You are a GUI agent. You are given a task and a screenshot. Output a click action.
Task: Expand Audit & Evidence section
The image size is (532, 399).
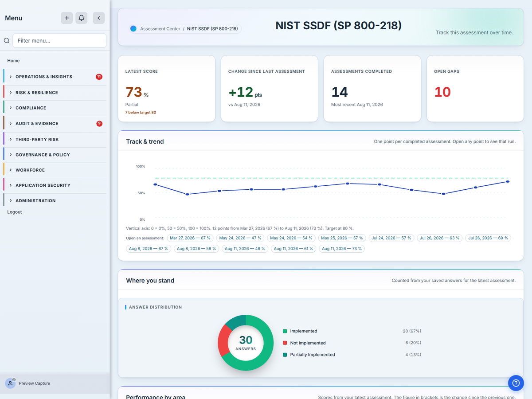(x=55, y=124)
